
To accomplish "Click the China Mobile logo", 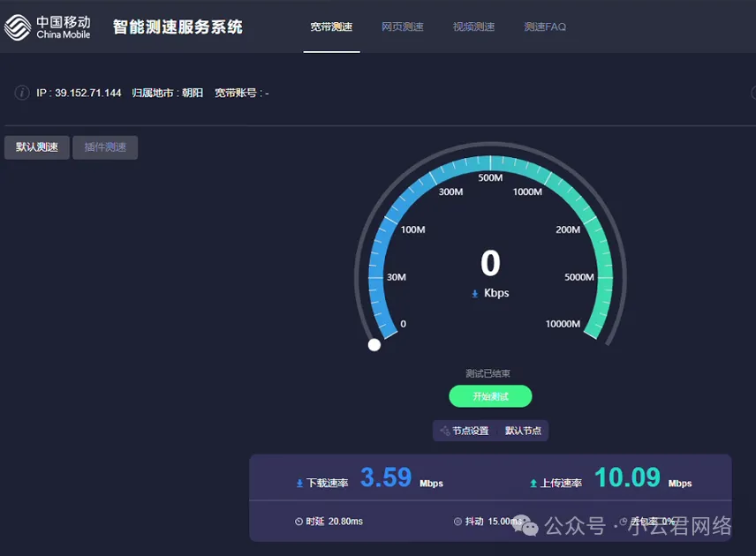I will (48, 26).
